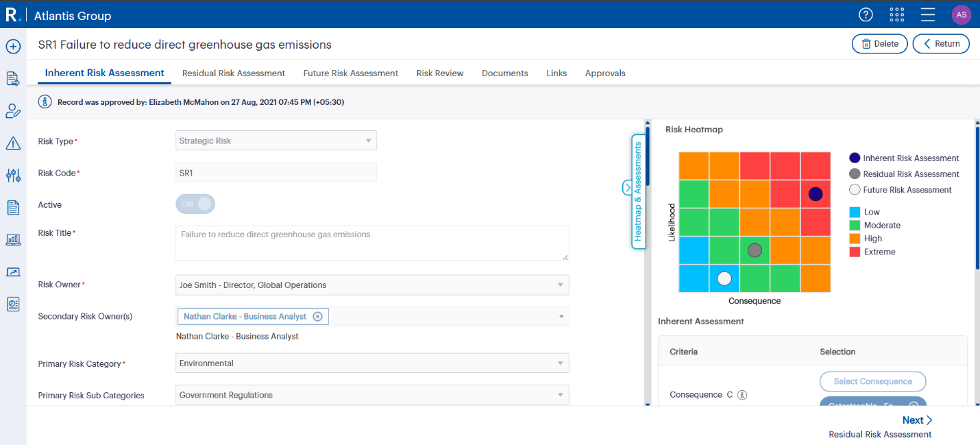Open the document page sidebar icon
The height and width of the screenshot is (445, 980).
(x=13, y=207)
